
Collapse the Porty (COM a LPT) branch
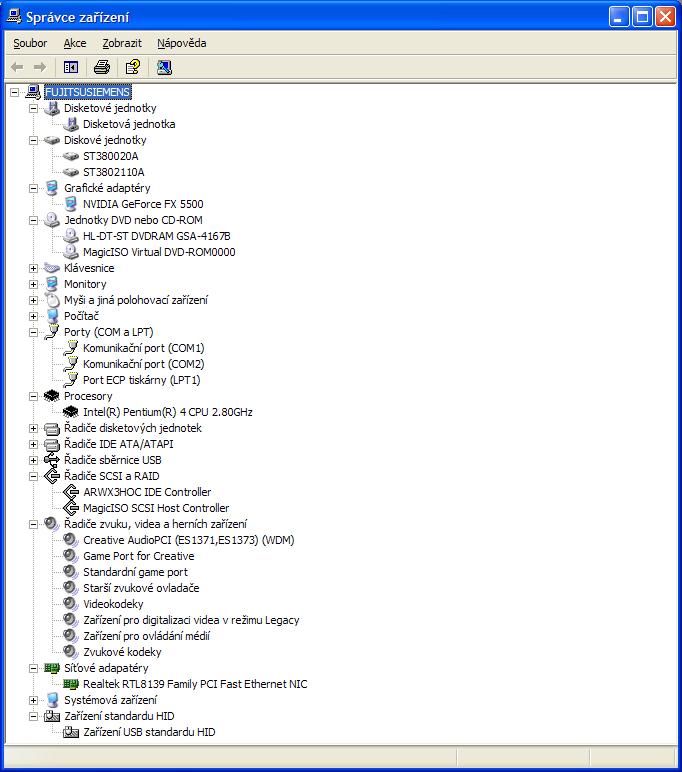point(33,332)
